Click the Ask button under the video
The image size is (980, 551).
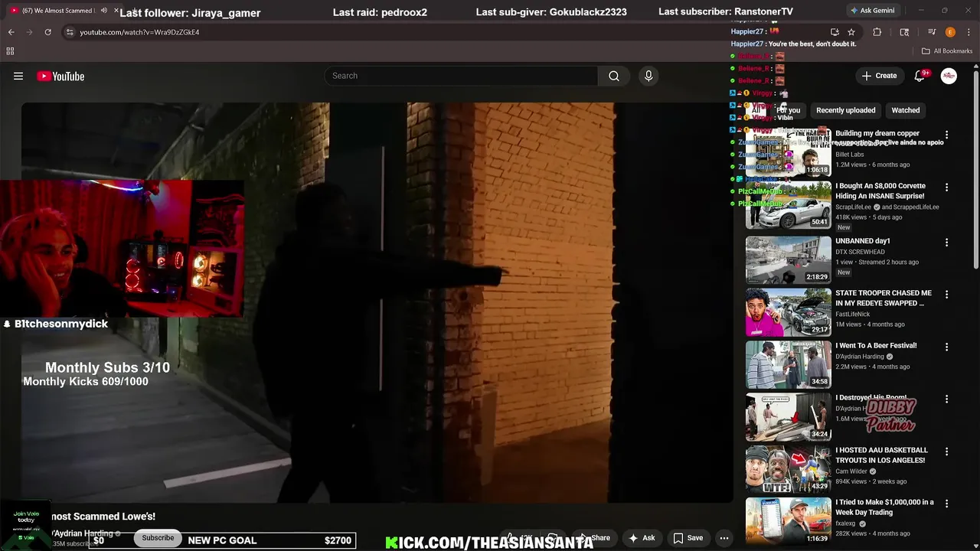coord(642,538)
